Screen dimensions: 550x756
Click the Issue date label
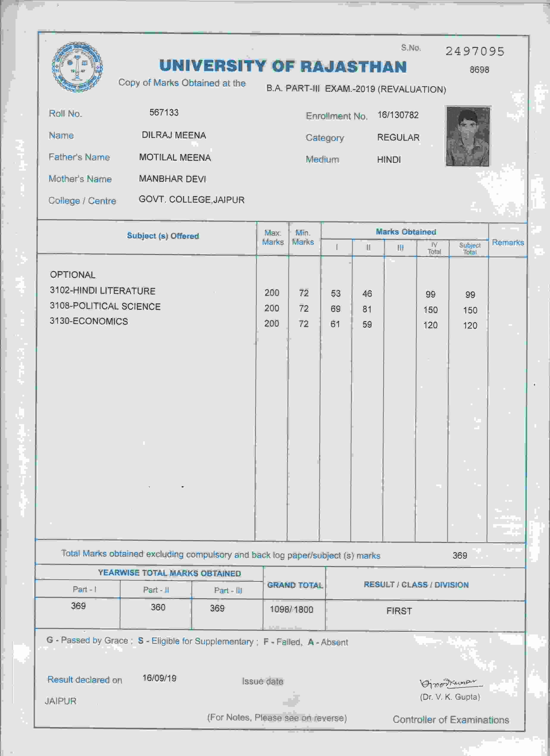[262, 681]
